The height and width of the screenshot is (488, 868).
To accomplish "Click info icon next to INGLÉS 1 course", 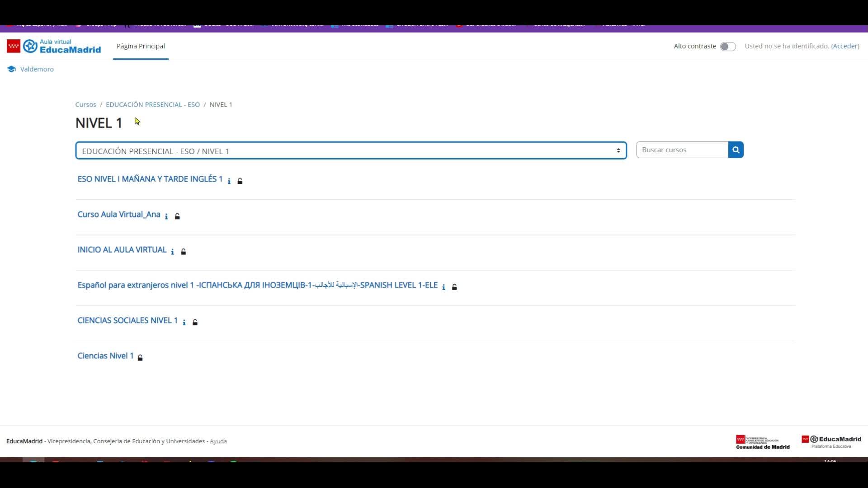I will [x=229, y=181].
